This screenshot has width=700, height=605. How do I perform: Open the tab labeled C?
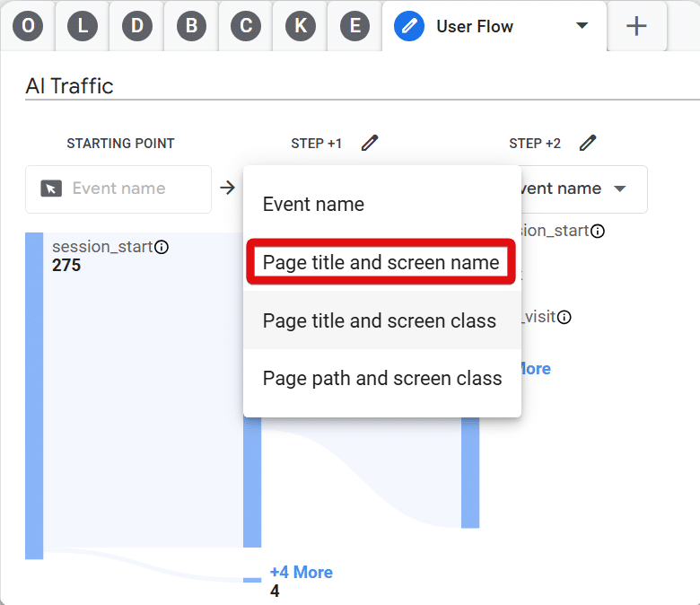pos(246,26)
